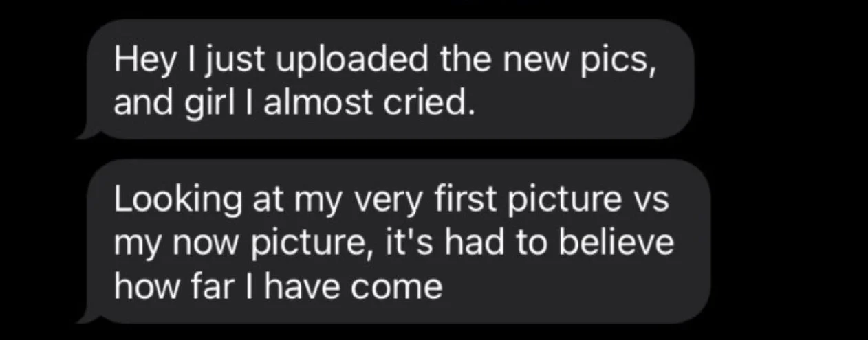
Task: Click the tail of the second message bubble
Action: tap(88, 315)
